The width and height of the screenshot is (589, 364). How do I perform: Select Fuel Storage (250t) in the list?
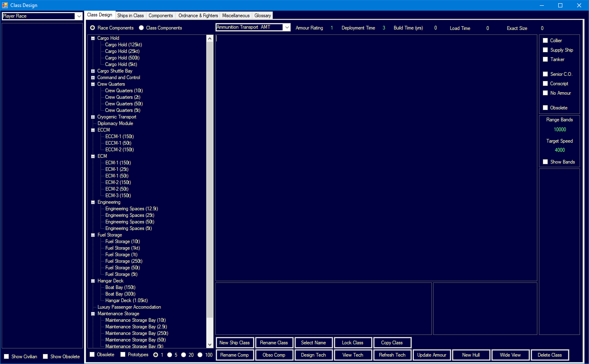click(x=124, y=261)
